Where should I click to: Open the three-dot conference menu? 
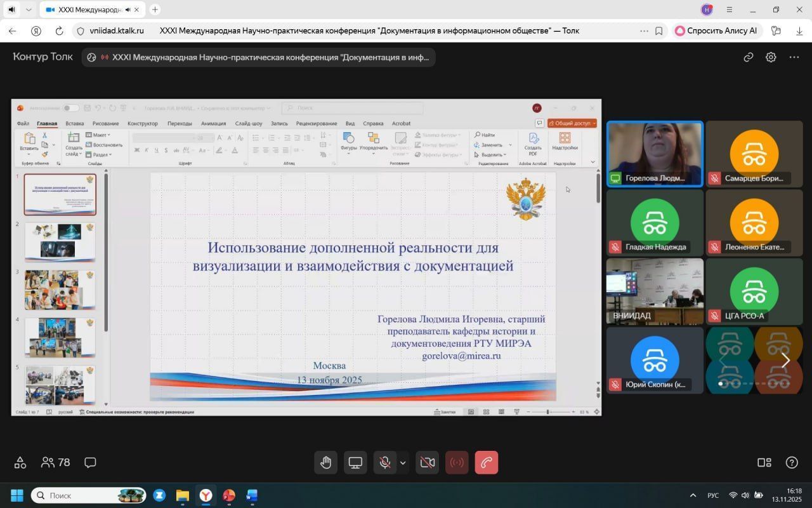[x=794, y=57]
